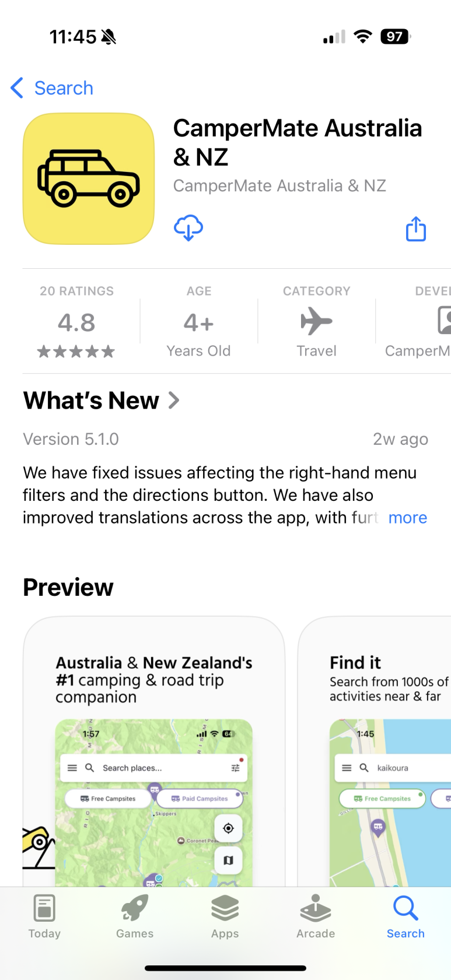Tap the back chevron arrow icon
Image resolution: width=451 pixels, height=980 pixels.
click(17, 88)
